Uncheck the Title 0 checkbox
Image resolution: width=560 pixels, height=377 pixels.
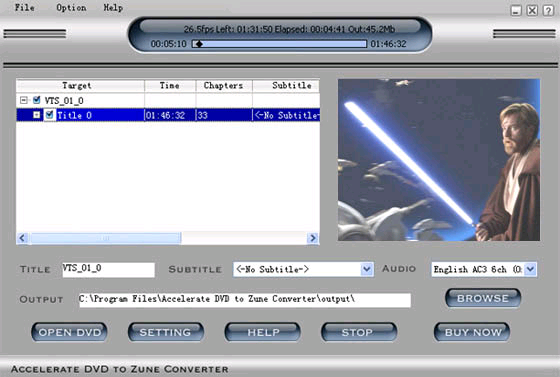[x=50, y=115]
